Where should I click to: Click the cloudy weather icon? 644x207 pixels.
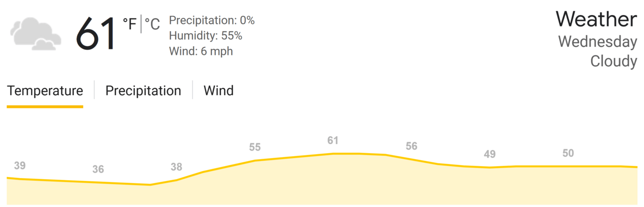pyautogui.click(x=35, y=33)
